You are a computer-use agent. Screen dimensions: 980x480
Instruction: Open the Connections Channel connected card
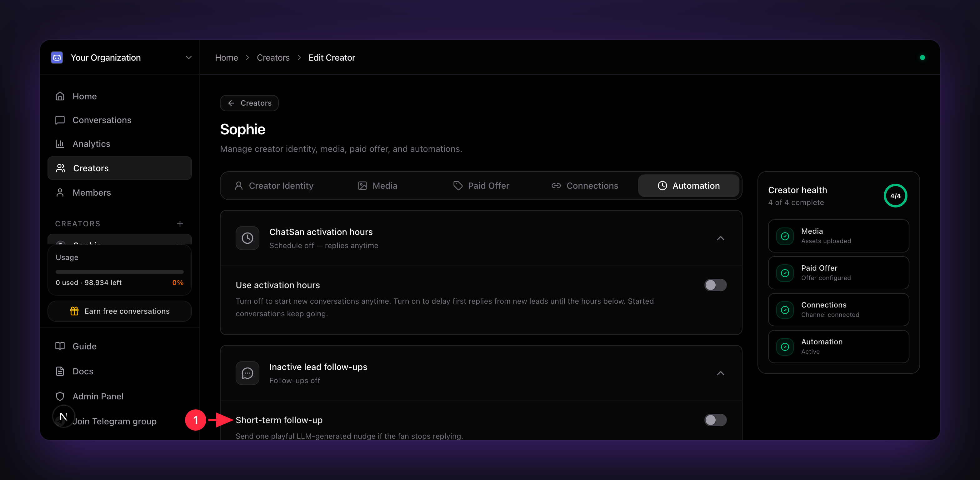838,310
